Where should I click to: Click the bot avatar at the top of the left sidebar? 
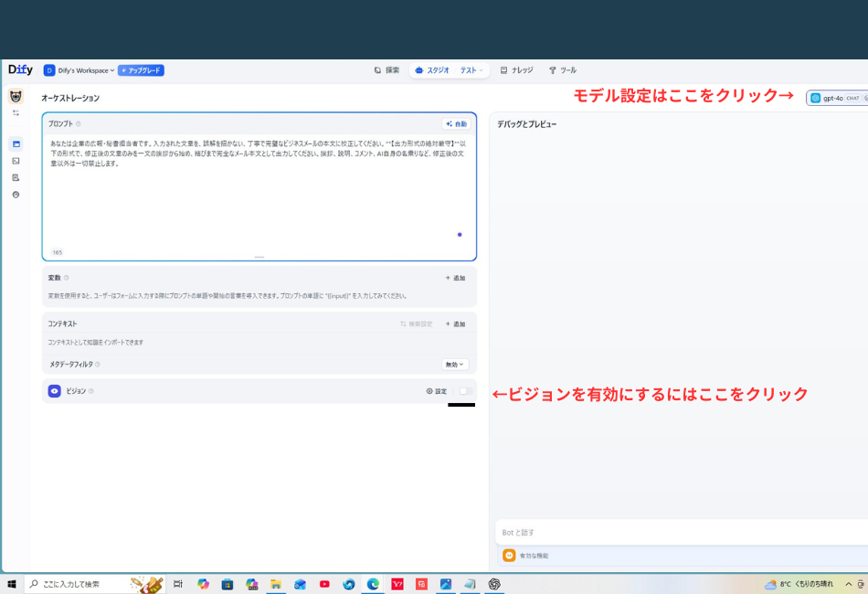pos(16,96)
